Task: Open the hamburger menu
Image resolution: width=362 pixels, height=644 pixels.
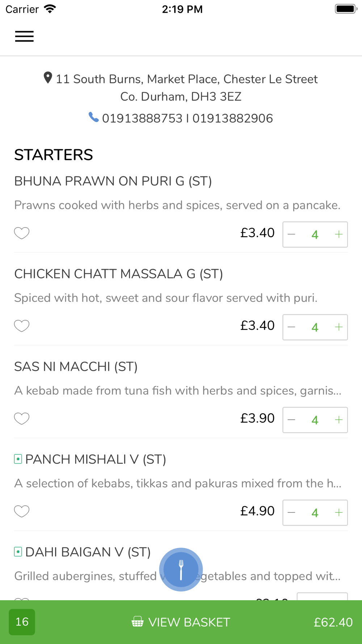Action: point(24,36)
